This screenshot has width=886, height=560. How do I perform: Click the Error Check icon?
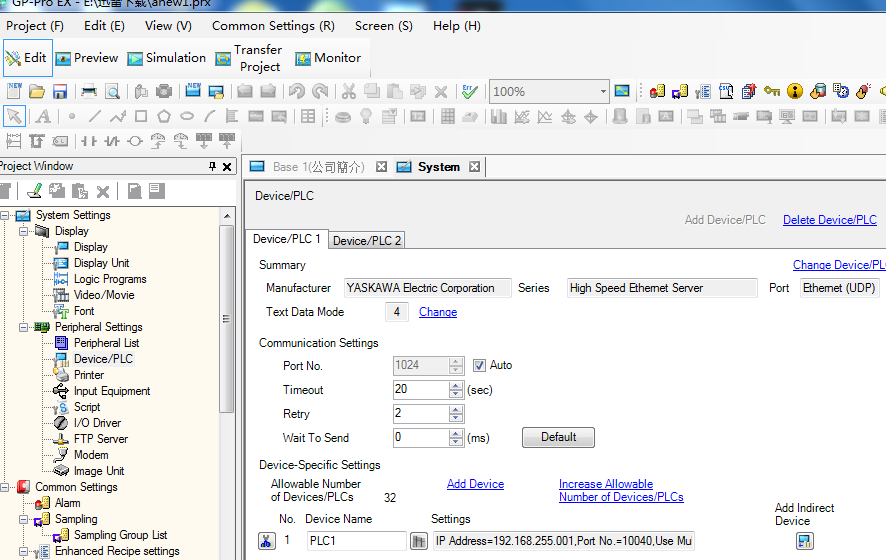469,92
